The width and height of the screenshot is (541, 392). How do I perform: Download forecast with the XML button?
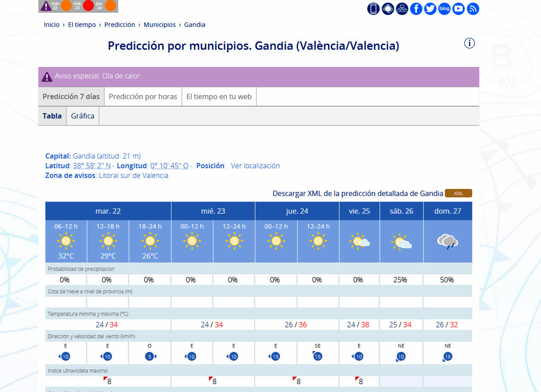click(x=458, y=193)
